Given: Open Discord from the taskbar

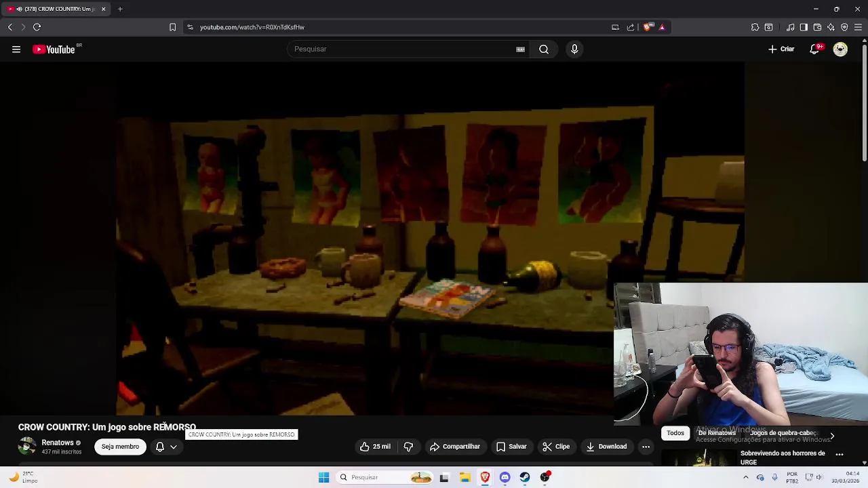Looking at the screenshot, I should point(505,477).
